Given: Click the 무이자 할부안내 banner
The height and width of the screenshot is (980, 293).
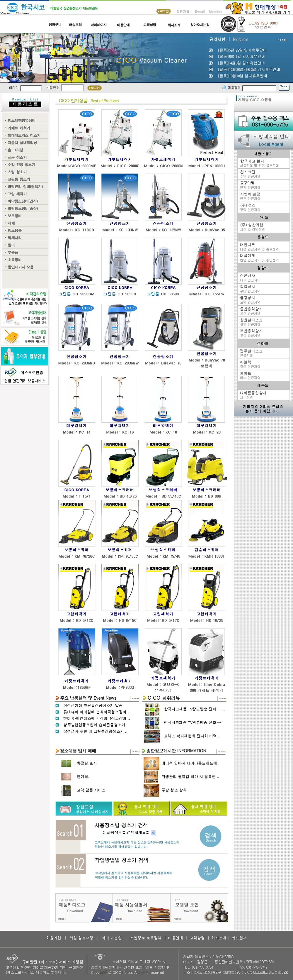Looking at the screenshot, I should click(25, 356).
